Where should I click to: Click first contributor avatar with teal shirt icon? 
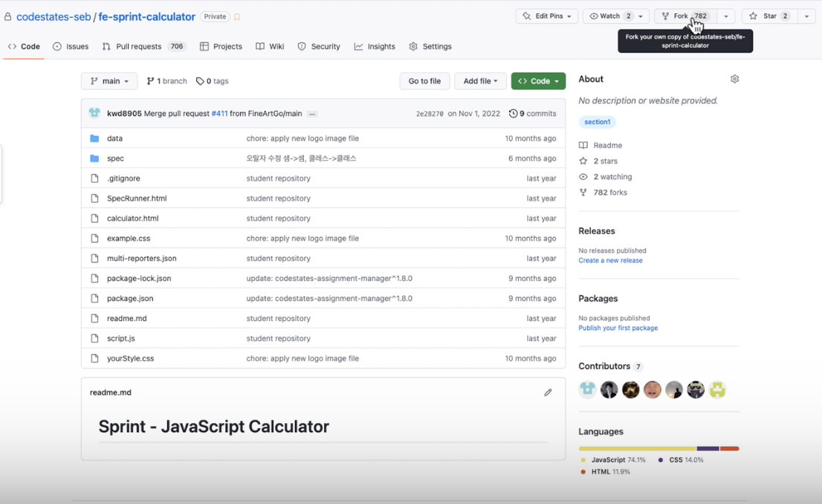click(587, 389)
